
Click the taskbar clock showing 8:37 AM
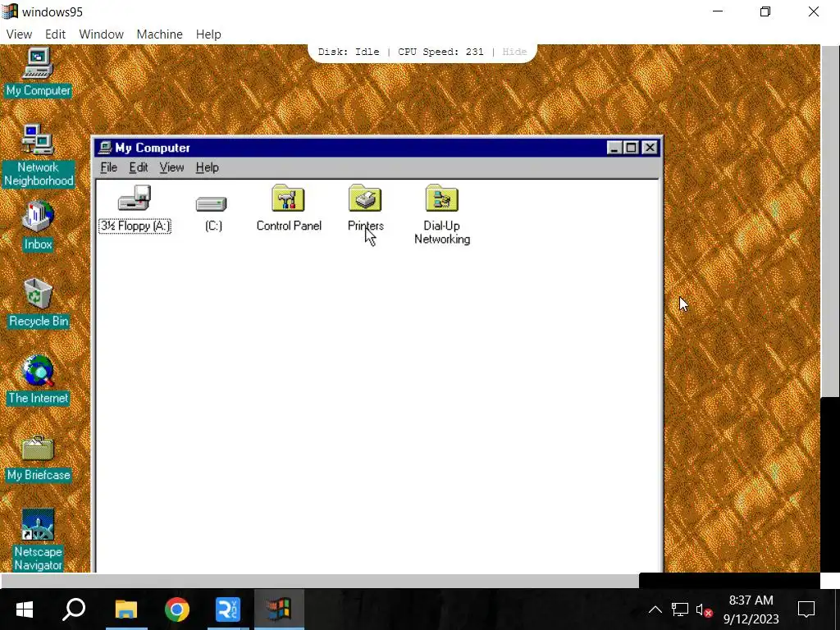pyautogui.click(x=751, y=609)
